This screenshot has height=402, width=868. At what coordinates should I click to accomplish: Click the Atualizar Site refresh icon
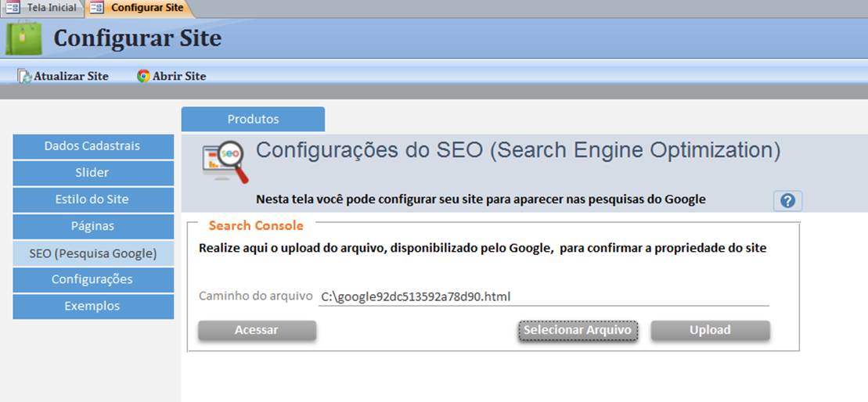24,77
